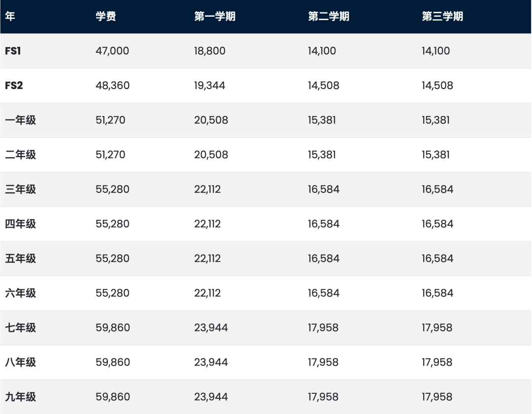
Task: Select the 19,344 first-term fee
Action: (209, 86)
